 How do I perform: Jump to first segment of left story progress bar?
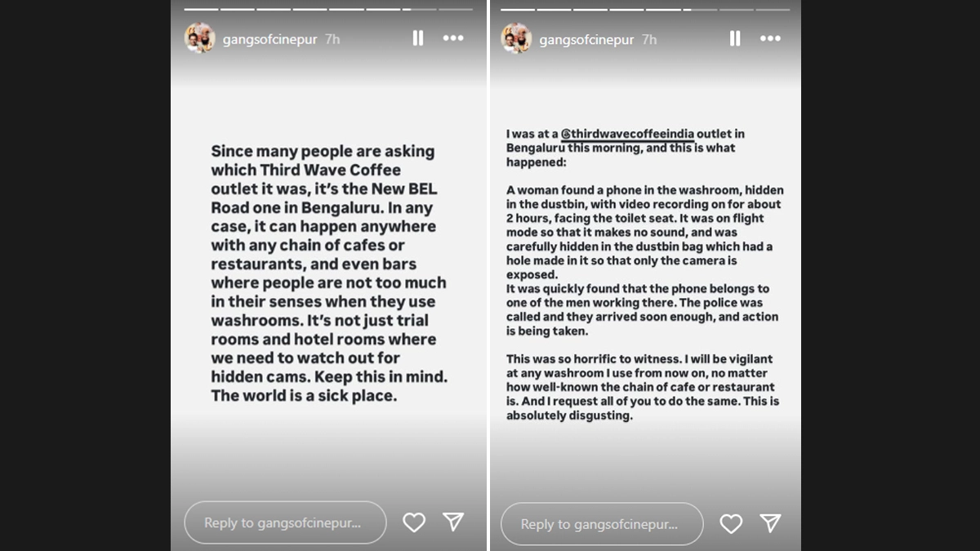pos(201,10)
